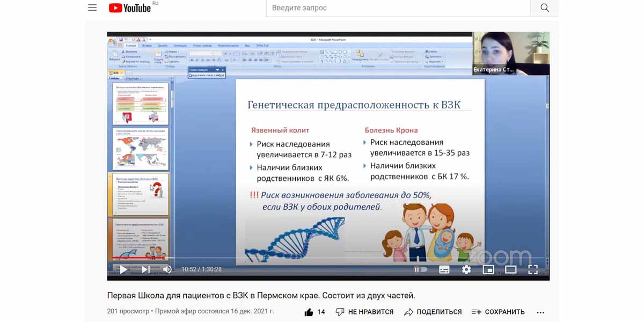Screen dimensions: 644x322
Task: Focus the Введите запрос search field
Action: coord(398,8)
